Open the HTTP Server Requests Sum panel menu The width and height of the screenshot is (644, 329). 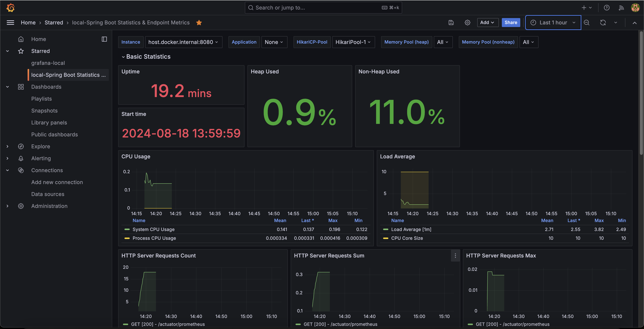click(x=455, y=255)
